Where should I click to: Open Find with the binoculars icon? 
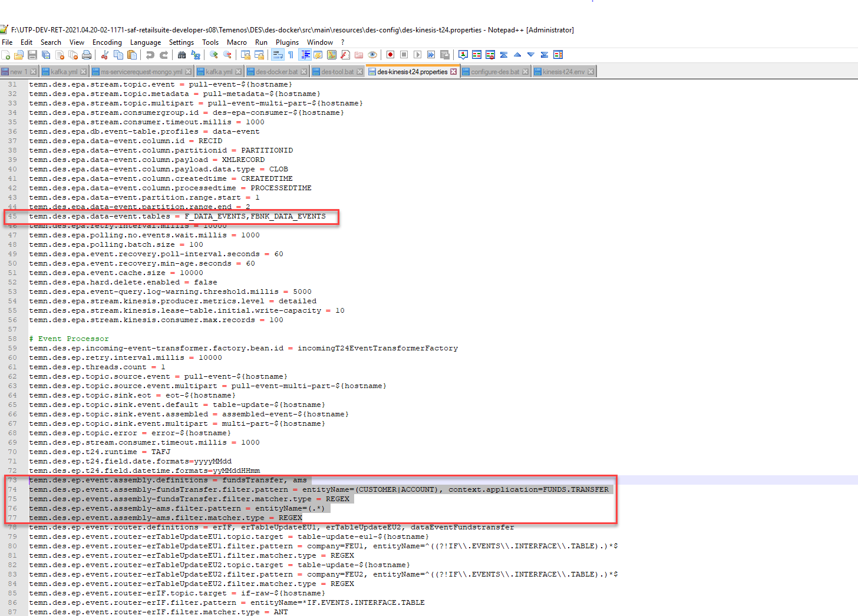click(181, 55)
